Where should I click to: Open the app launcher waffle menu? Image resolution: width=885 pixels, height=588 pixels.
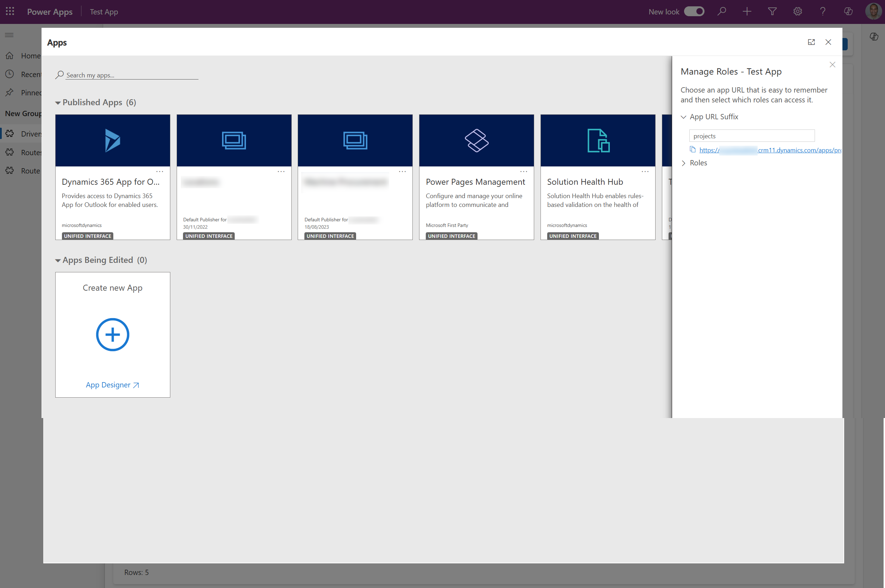click(x=10, y=12)
